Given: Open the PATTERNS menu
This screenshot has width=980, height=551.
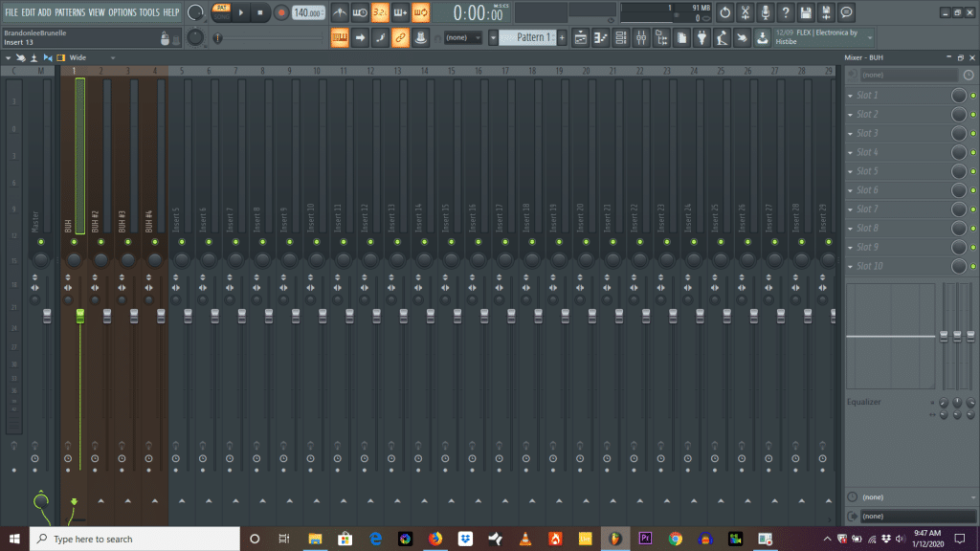Looking at the screenshot, I should (69, 12).
